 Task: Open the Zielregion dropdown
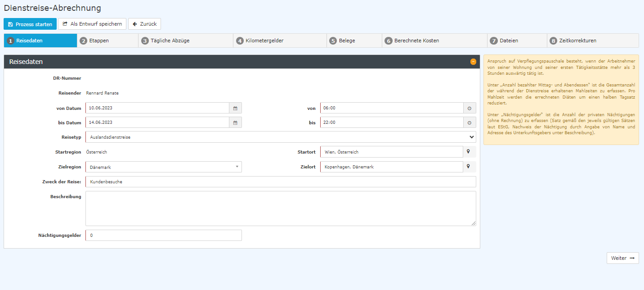point(164,167)
